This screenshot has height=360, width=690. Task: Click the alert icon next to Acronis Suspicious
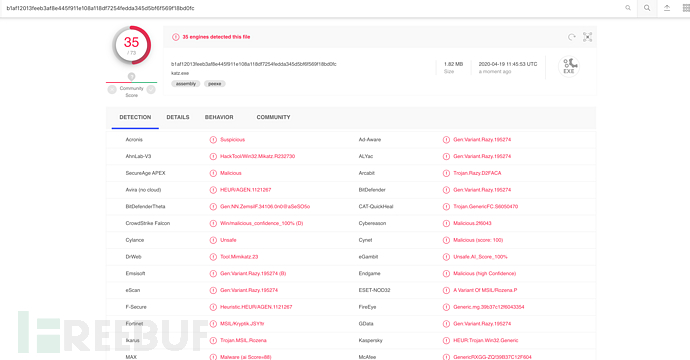(x=213, y=140)
